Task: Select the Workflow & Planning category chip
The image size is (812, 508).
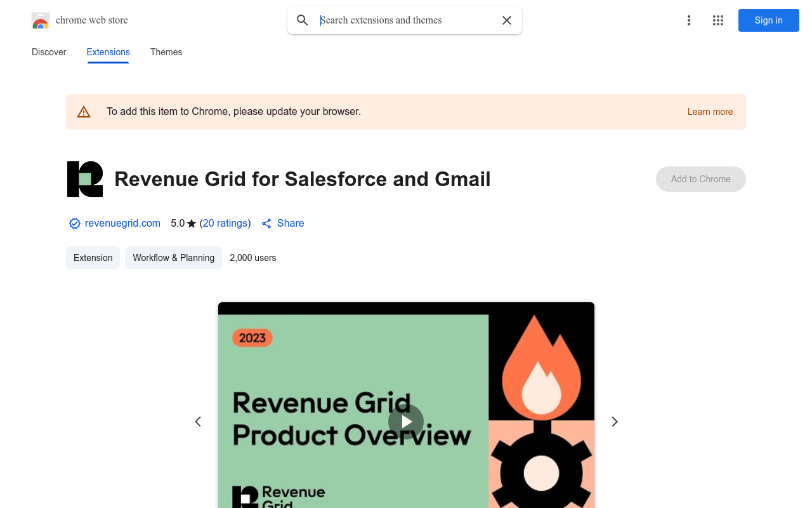Action: point(174,258)
